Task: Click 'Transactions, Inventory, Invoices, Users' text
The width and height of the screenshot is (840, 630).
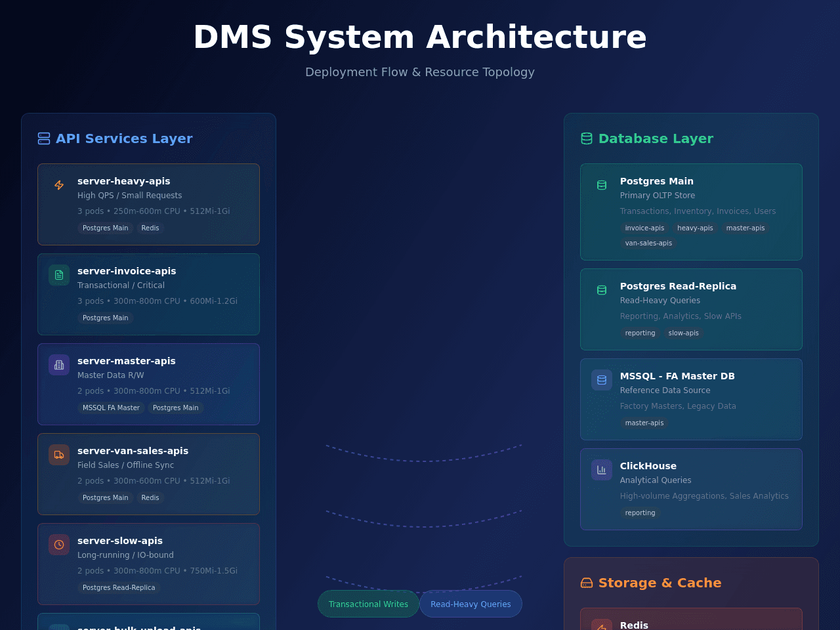Action: pos(698,211)
